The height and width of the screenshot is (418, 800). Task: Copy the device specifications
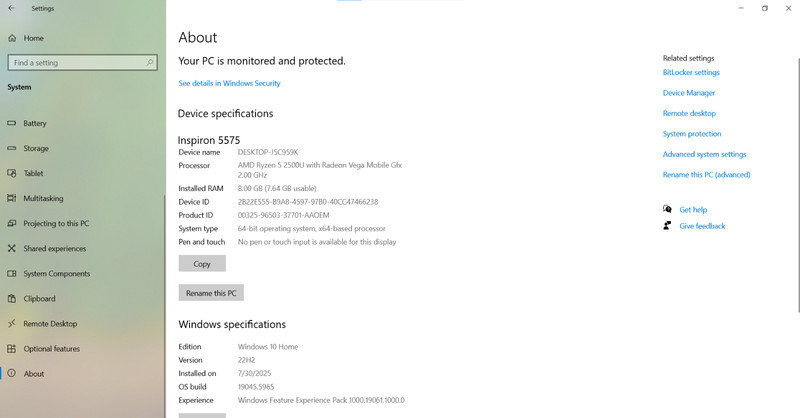point(202,264)
